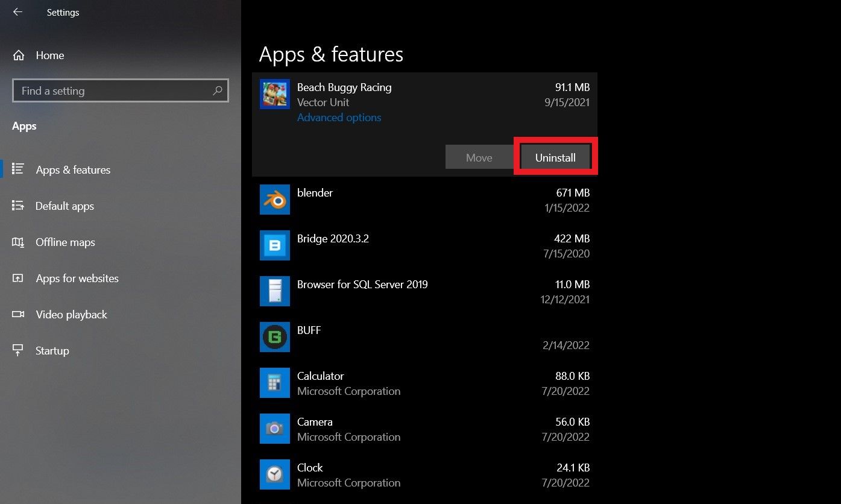Switch to Default apps section
841x504 pixels.
65,206
